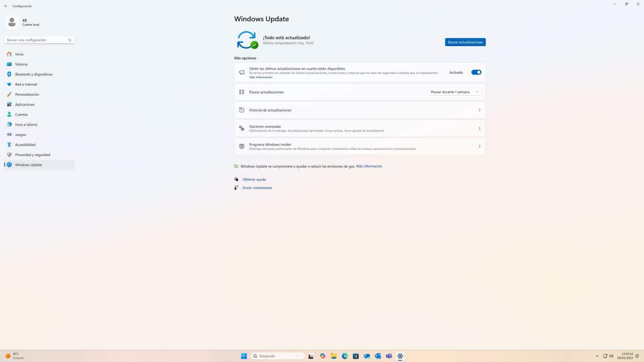Expand Programa Windows Insider chevron
The image size is (644, 362).
click(x=479, y=147)
